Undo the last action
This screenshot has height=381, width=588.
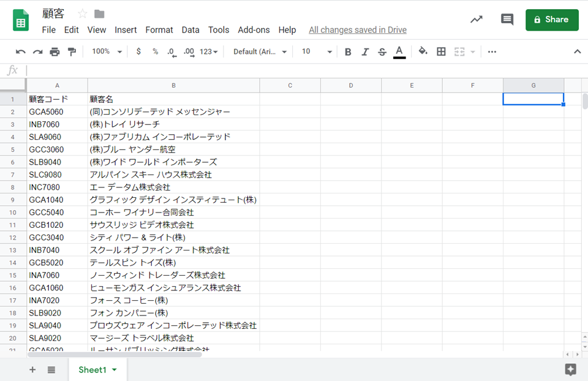point(21,51)
